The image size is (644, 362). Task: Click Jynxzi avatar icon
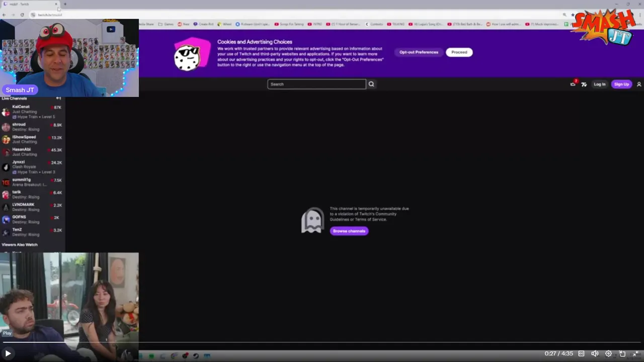(6, 167)
